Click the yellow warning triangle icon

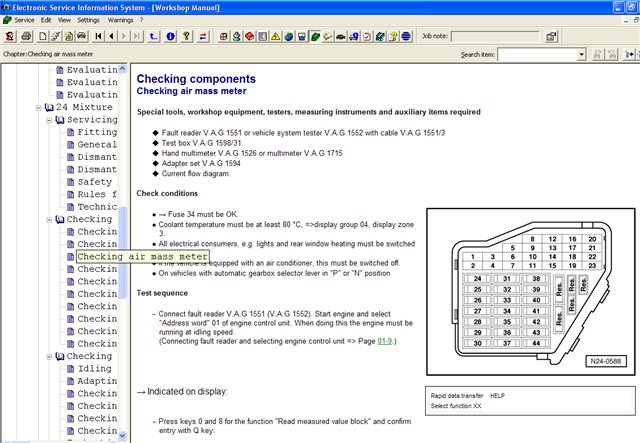pos(276,36)
